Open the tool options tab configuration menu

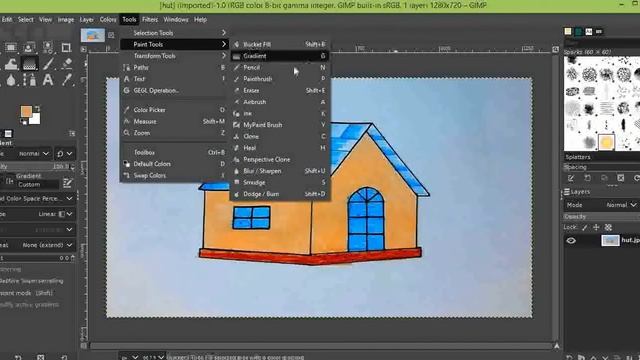(x=72, y=133)
